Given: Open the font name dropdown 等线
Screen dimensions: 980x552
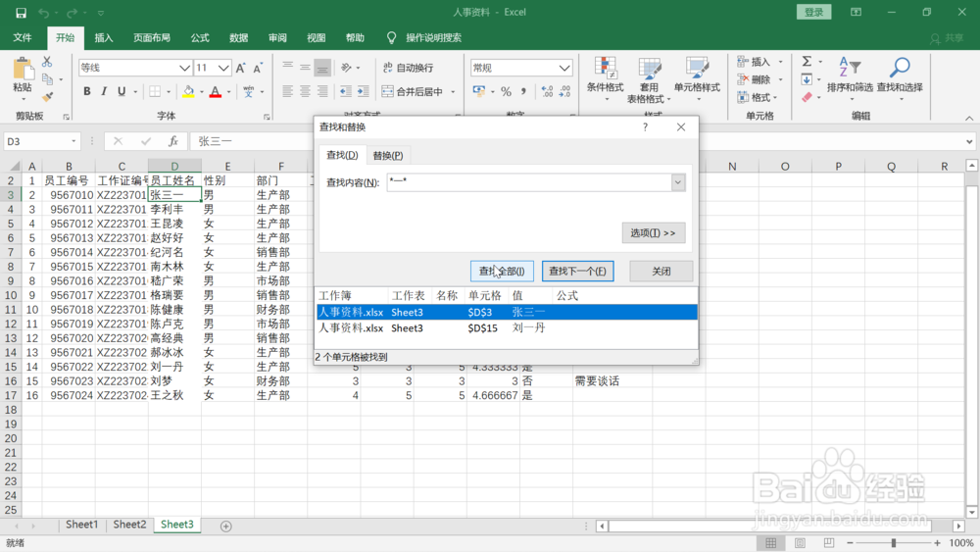Looking at the screenshot, I should [184, 68].
